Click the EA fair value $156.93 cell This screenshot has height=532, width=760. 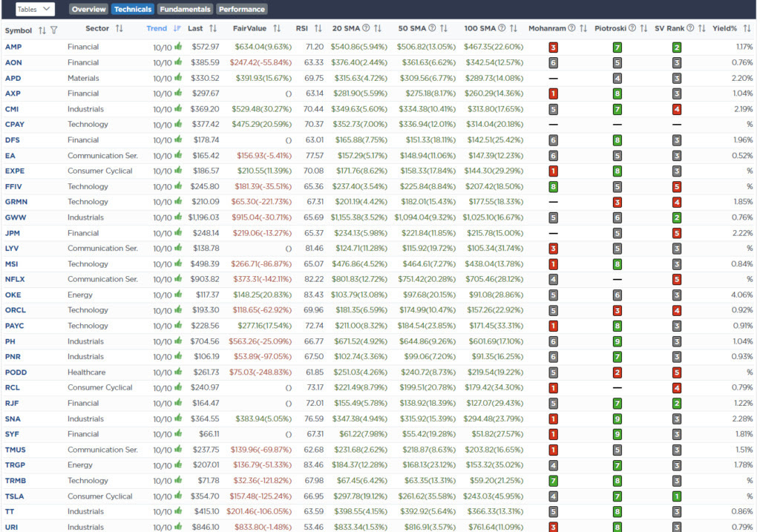tap(264, 156)
